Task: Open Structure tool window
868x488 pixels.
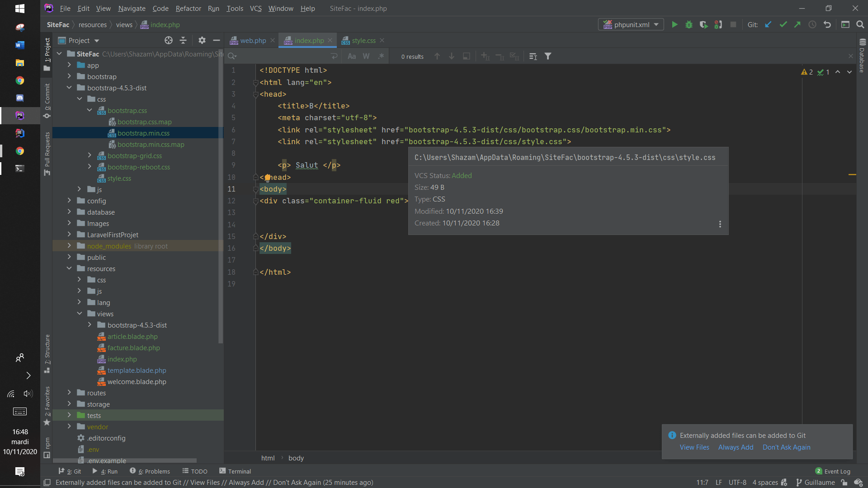Action: click(x=47, y=353)
